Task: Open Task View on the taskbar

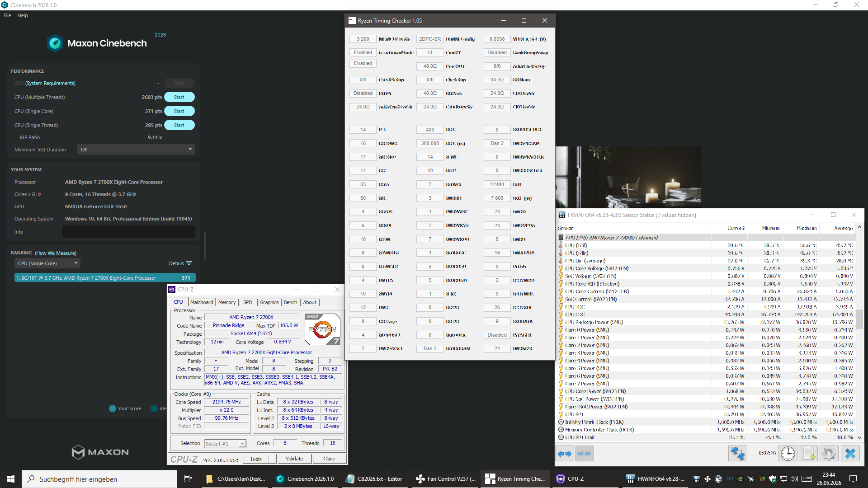Action: [x=188, y=479]
